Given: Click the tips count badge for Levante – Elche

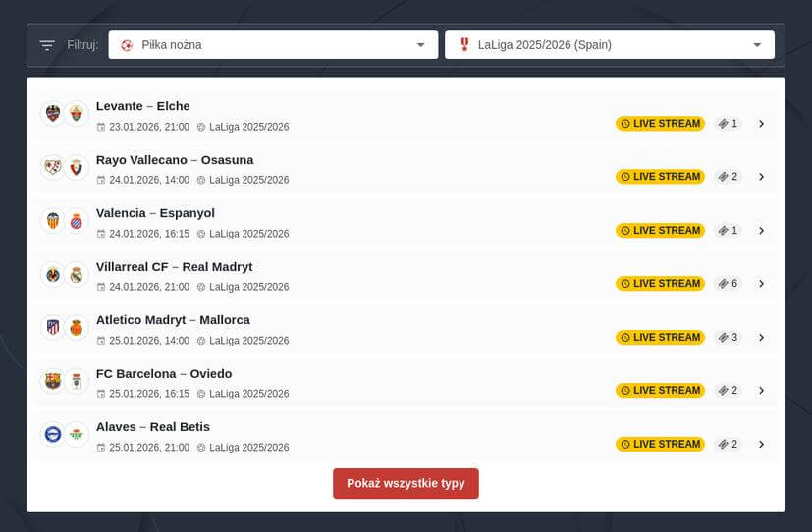Looking at the screenshot, I should click(x=728, y=123).
